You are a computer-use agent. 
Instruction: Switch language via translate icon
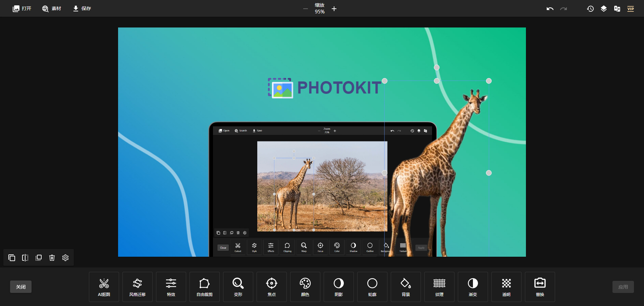[x=617, y=9]
